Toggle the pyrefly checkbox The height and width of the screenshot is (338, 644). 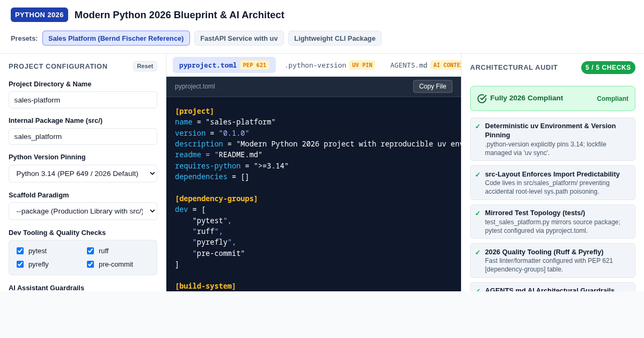pyautogui.click(x=20, y=264)
